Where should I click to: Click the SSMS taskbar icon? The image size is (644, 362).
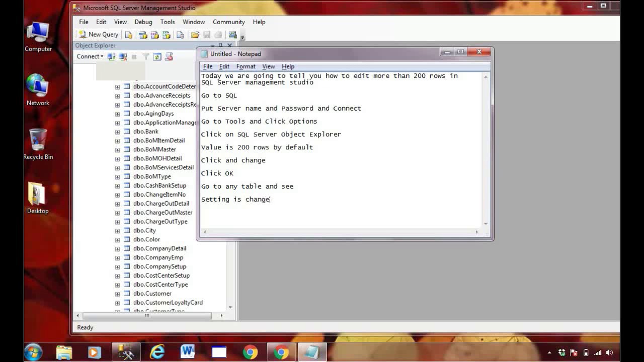(125, 352)
